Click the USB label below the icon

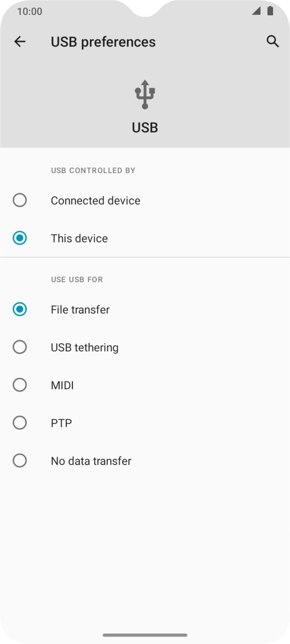click(x=144, y=127)
